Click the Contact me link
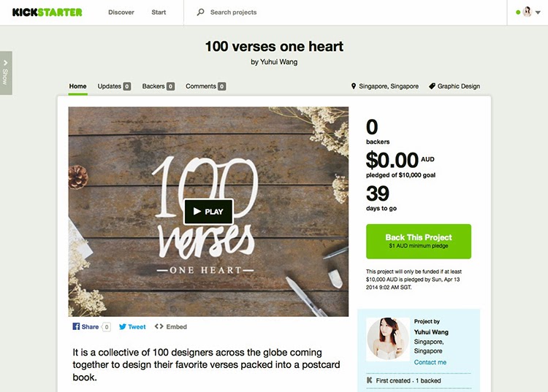The height and width of the screenshot is (392, 548). 430,362
